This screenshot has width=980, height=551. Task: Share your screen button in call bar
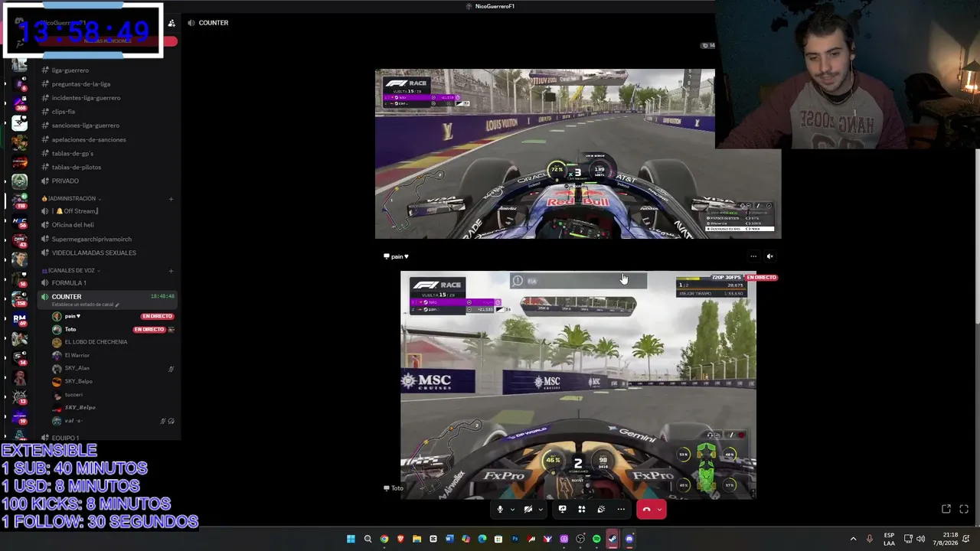[562, 509]
